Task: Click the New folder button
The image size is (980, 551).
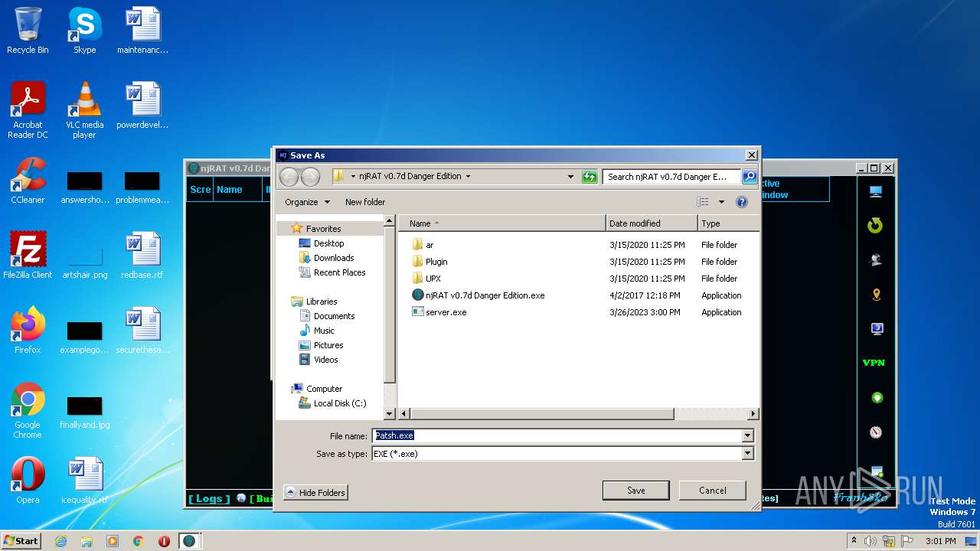Action: click(x=365, y=202)
